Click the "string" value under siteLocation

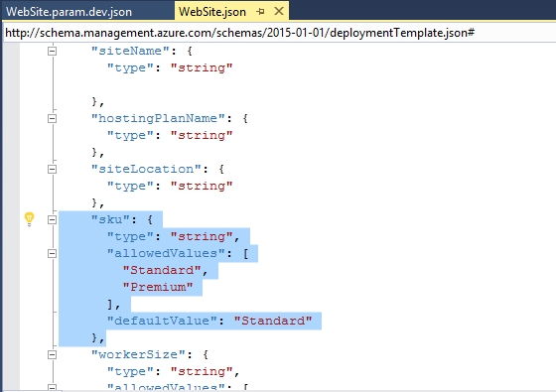pyautogui.click(x=202, y=186)
